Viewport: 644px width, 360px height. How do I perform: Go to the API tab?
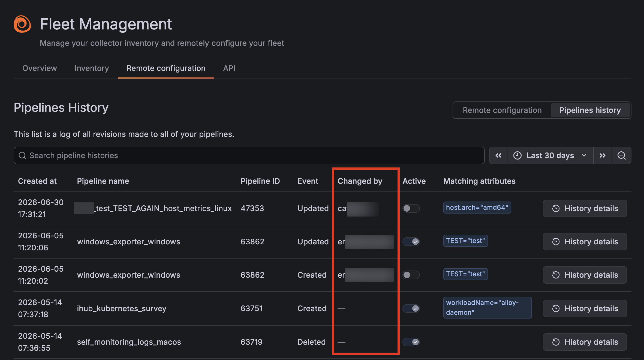pyautogui.click(x=229, y=68)
